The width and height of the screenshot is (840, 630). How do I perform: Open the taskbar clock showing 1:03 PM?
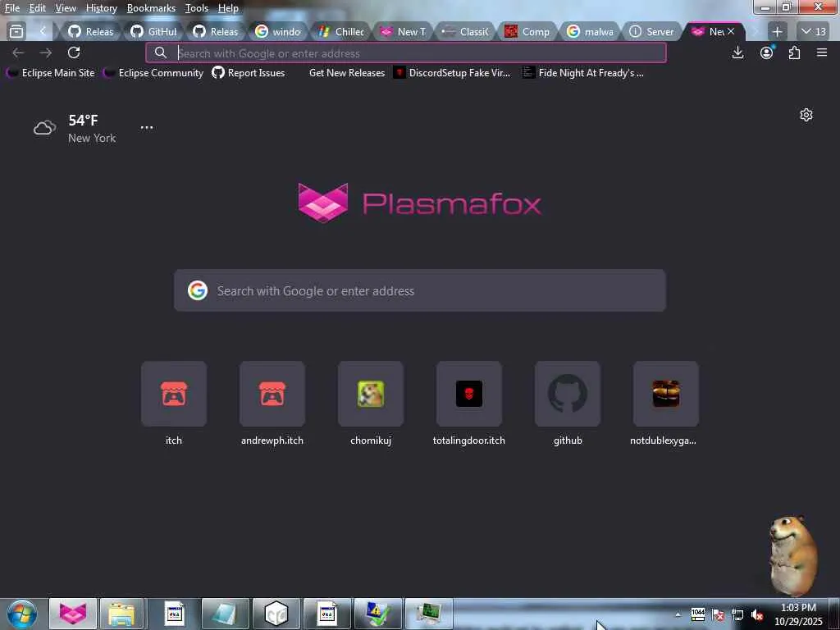click(798, 614)
